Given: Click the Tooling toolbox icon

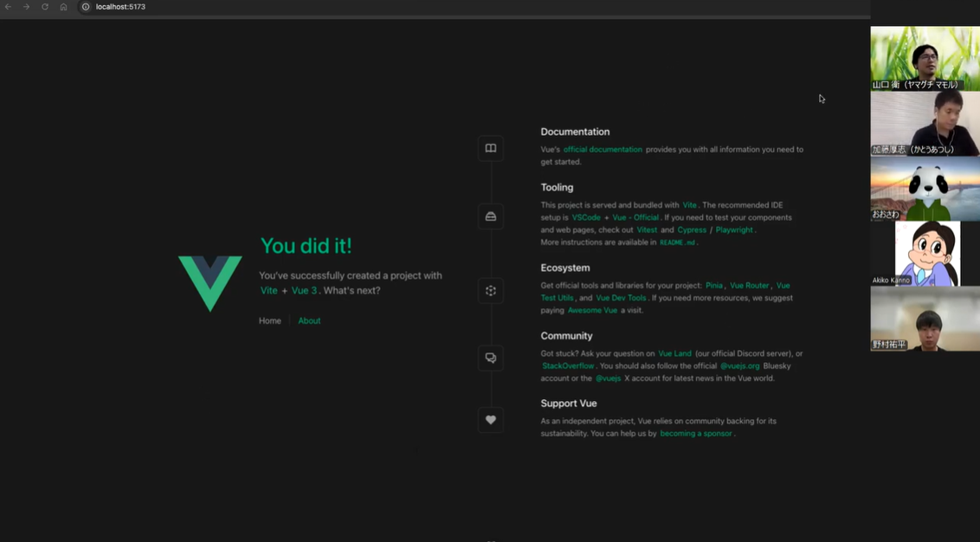Looking at the screenshot, I should coord(491,216).
